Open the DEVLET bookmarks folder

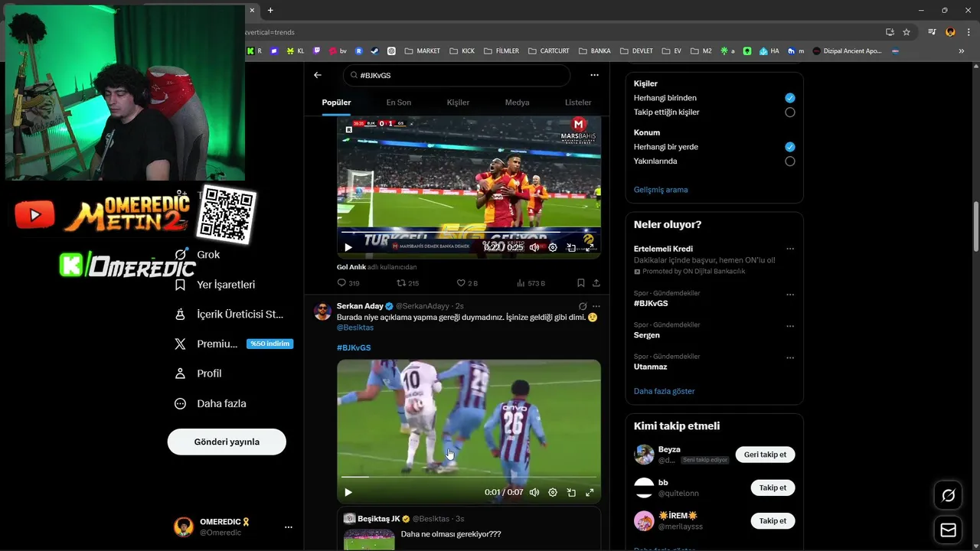pos(636,51)
